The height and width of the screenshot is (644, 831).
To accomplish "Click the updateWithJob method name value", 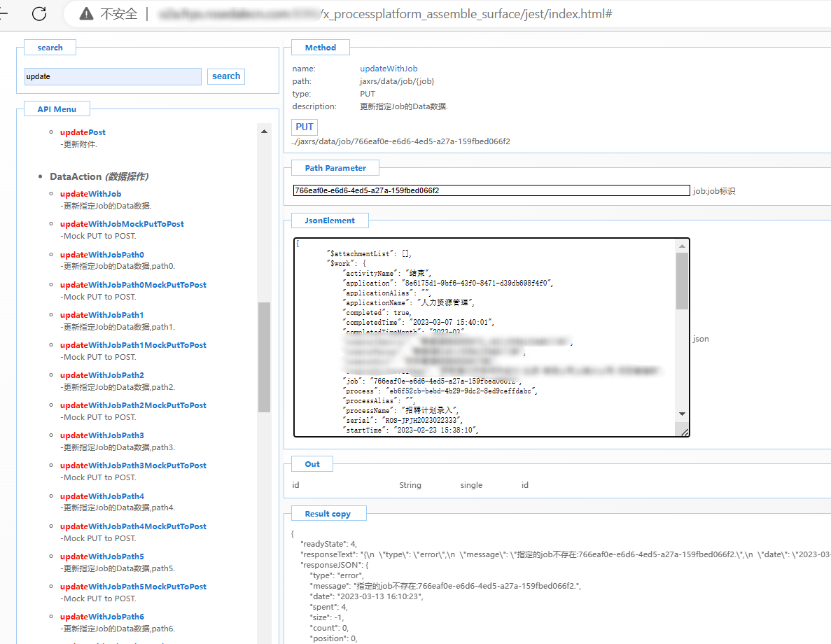I will tap(389, 69).
